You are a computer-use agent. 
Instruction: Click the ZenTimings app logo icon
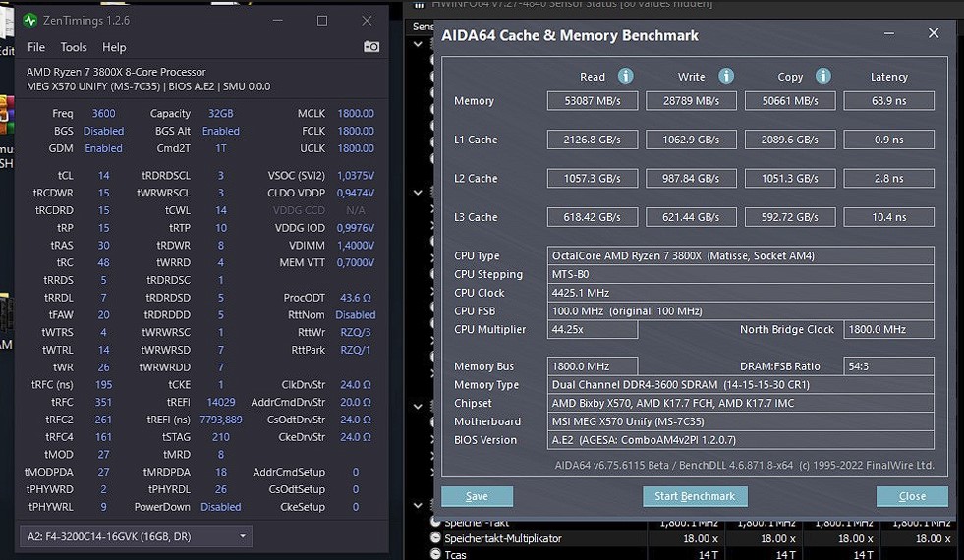point(29,21)
